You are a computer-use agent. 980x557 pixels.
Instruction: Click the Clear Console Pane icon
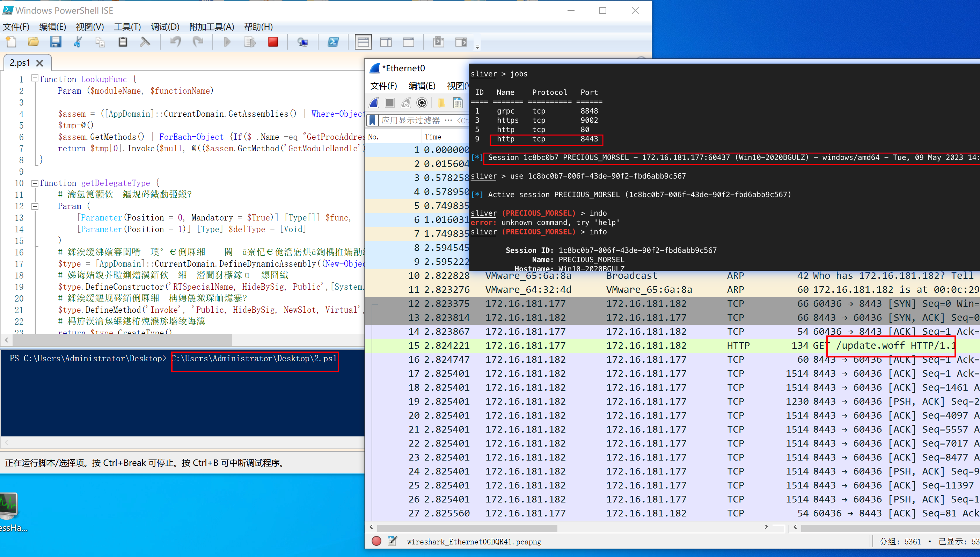tap(145, 42)
